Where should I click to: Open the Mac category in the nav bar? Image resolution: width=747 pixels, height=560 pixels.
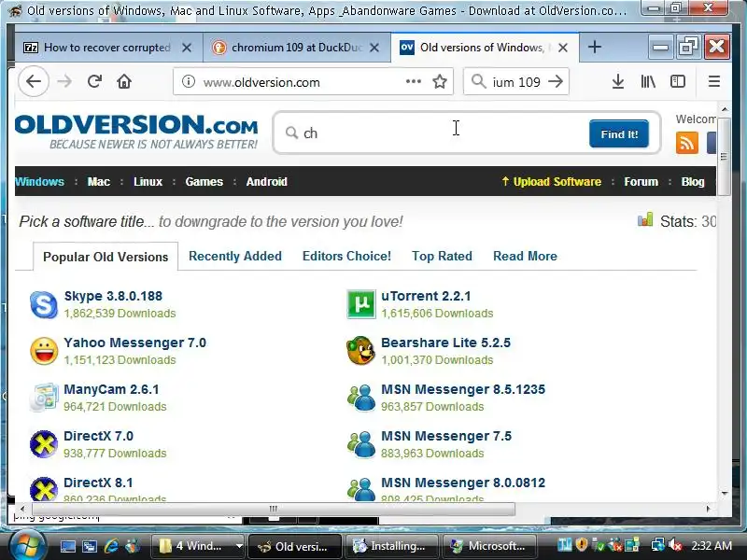point(99,181)
